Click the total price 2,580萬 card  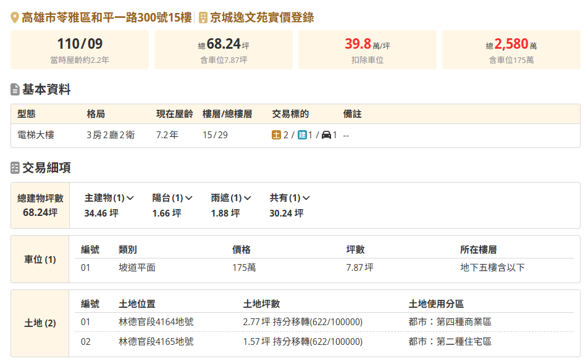click(x=511, y=50)
